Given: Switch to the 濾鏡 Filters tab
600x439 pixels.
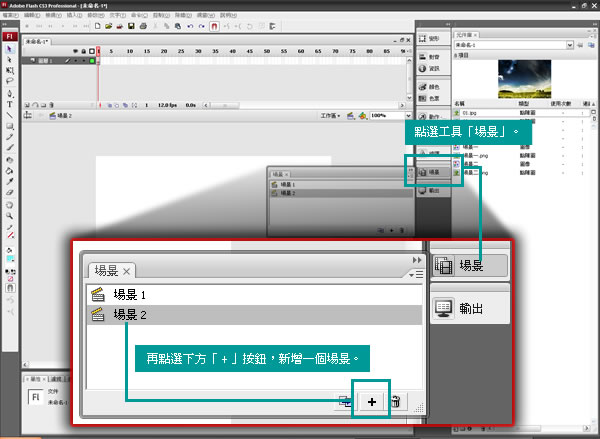Looking at the screenshot, I should [x=56, y=379].
